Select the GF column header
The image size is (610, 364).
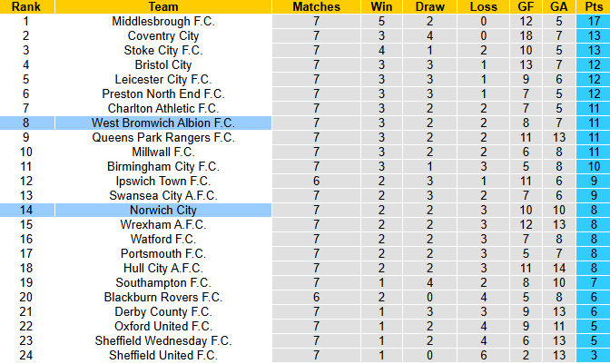pyautogui.click(x=526, y=6)
